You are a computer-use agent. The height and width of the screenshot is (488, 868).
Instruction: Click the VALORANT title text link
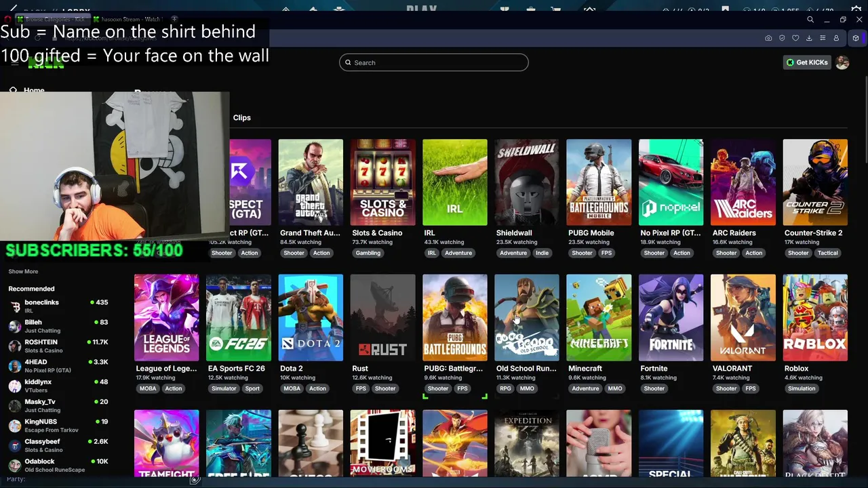(732, 369)
